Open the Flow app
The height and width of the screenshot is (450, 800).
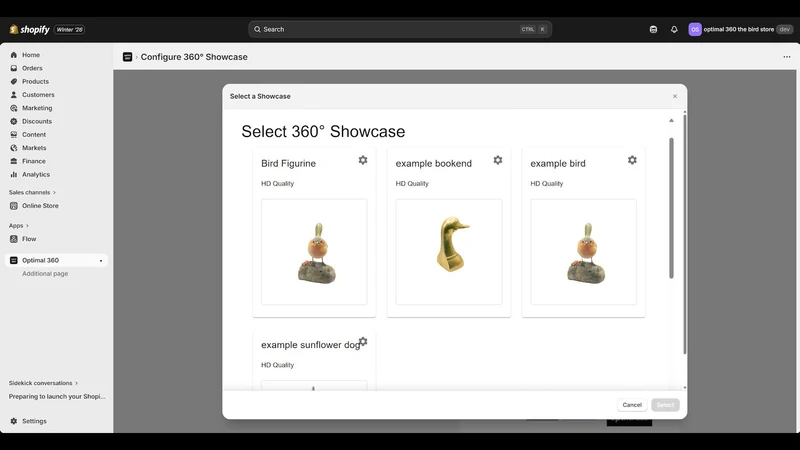(29, 239)
